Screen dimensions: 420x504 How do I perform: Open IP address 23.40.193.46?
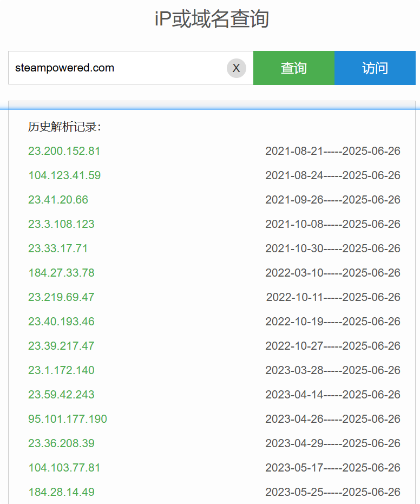tap(61, 322)
